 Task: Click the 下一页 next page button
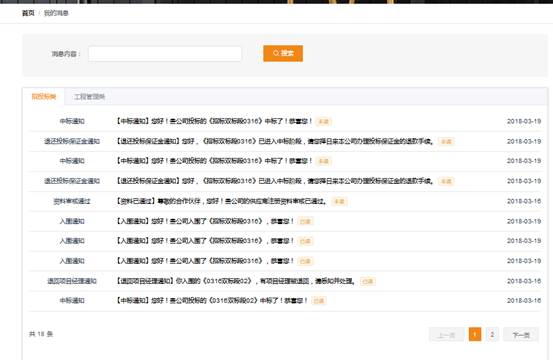pos(521,335)
